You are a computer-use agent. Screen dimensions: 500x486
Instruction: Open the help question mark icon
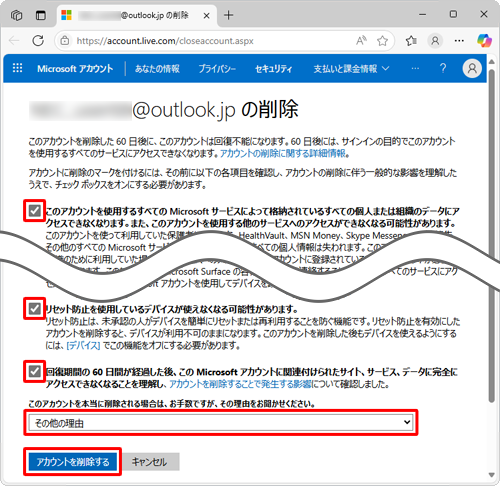click(x=443, y=68)
